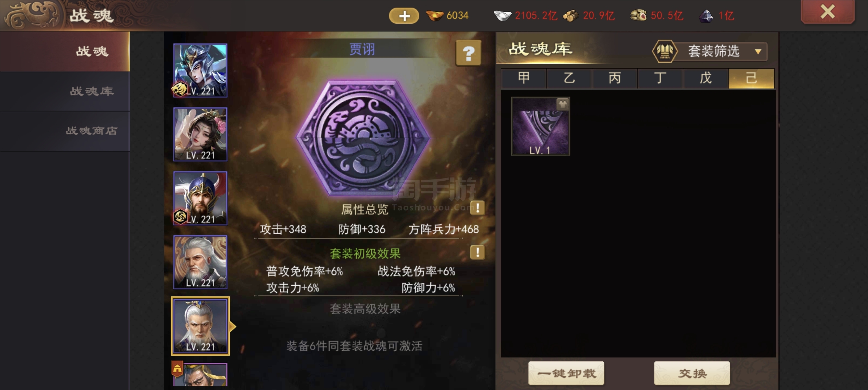868x390 pixels.
Task: Click the dropdown arrow of 套装筛选
Action: point(758,52)
